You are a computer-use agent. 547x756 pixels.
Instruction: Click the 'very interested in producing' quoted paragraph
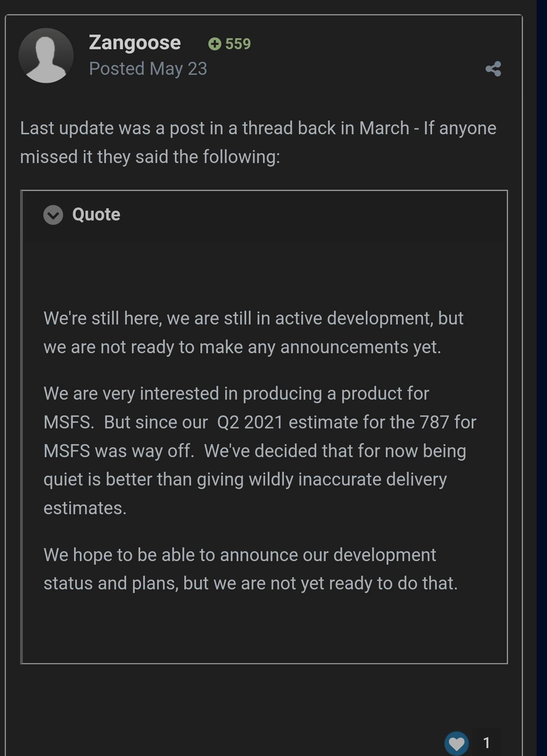click(x=260, y=451)
